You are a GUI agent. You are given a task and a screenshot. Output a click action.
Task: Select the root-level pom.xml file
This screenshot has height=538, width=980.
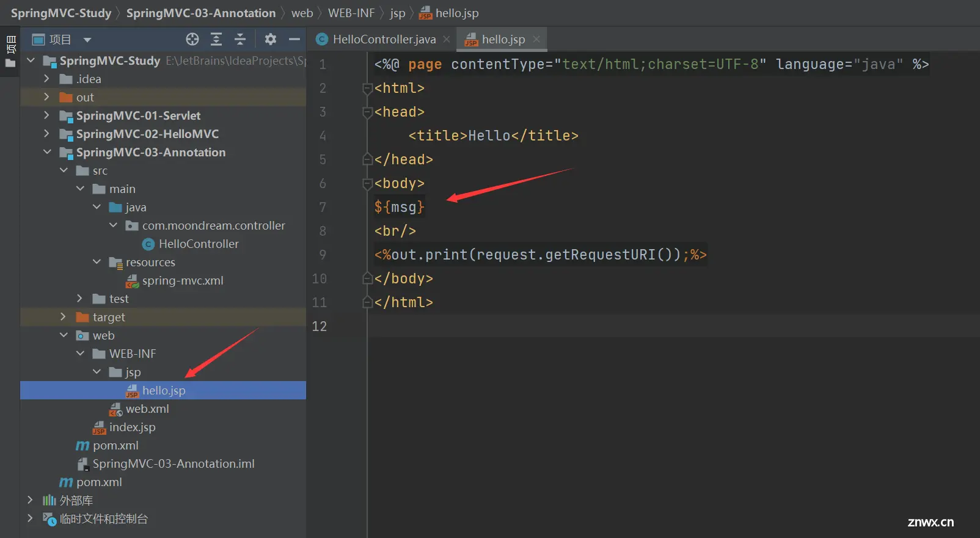(x=99, y=482)
